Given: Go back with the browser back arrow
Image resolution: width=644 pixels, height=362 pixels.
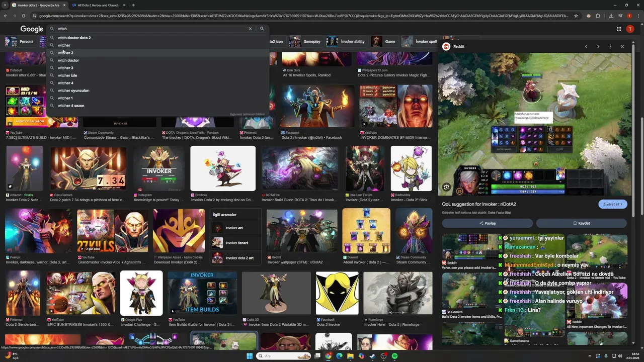Looking at the screenshot, I should click(5, 16).
